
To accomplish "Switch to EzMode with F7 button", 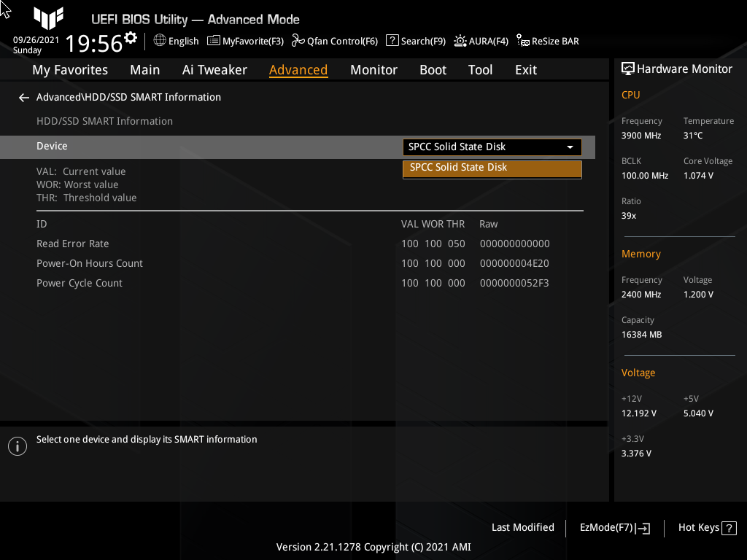I will click(614, 527).
